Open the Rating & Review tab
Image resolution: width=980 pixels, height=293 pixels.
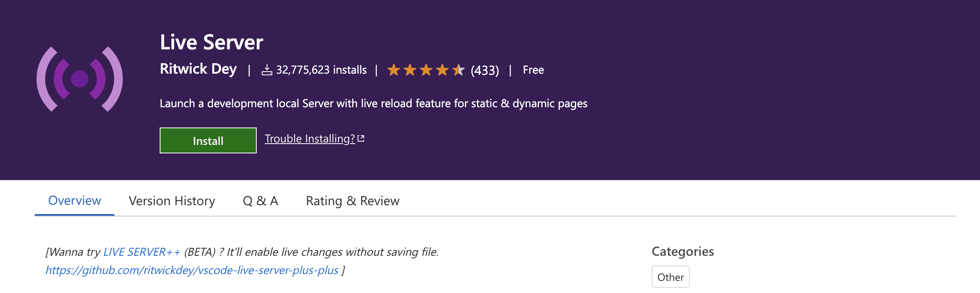(353, 201)
